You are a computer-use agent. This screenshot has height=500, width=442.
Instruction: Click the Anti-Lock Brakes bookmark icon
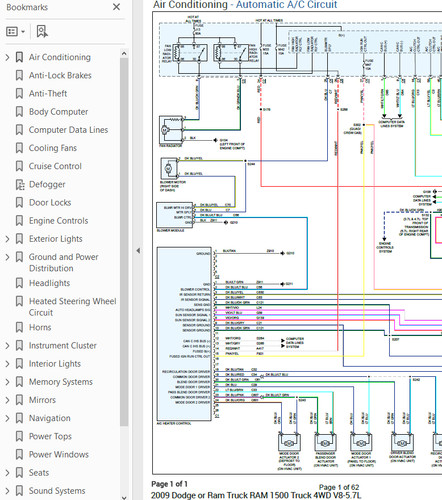click(19, 75)
